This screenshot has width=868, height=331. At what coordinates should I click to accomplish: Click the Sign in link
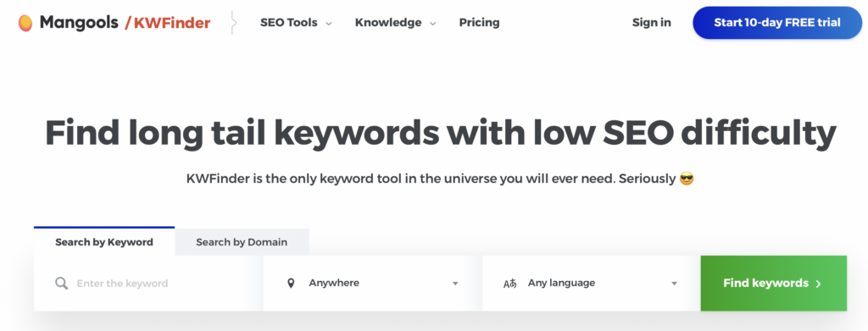tap(652, 23)
